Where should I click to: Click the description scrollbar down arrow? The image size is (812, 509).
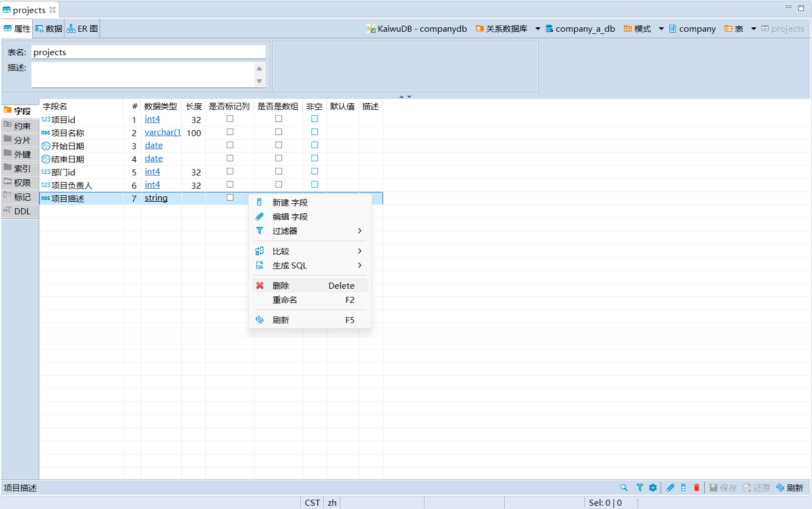pos(260,81)
